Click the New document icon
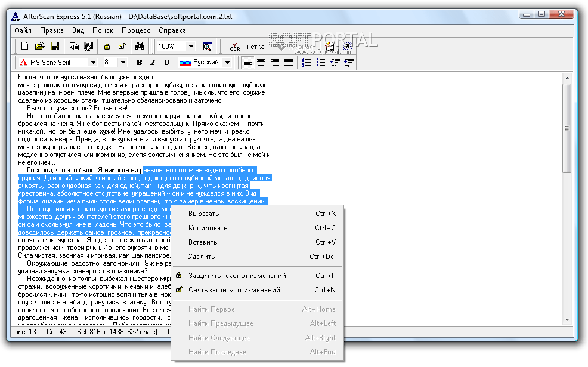This screenshot has height=367, width=588. 24,46
